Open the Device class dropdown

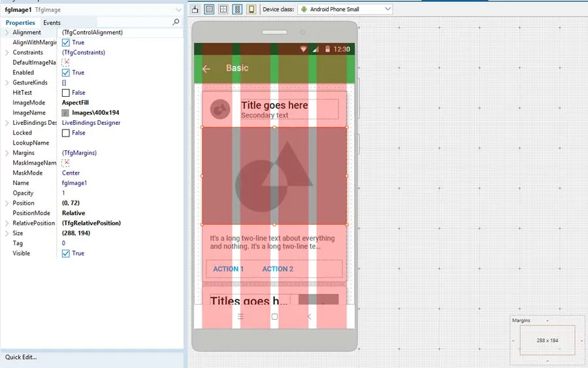pyautogui.click(x=345, y=9)
